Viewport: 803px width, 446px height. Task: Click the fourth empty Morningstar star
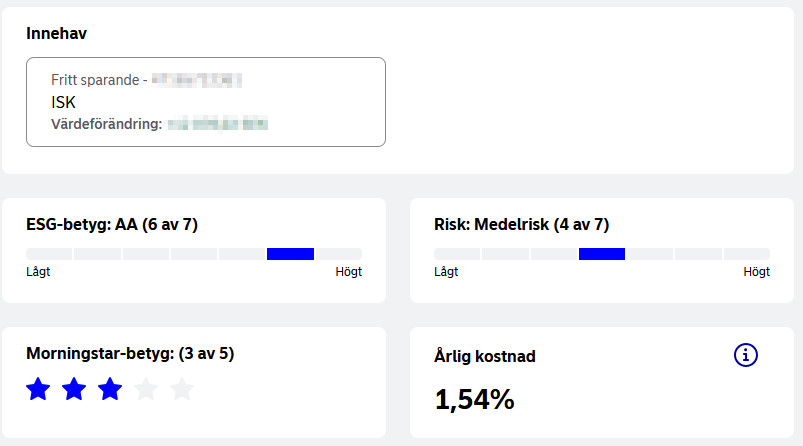[146, 389]
